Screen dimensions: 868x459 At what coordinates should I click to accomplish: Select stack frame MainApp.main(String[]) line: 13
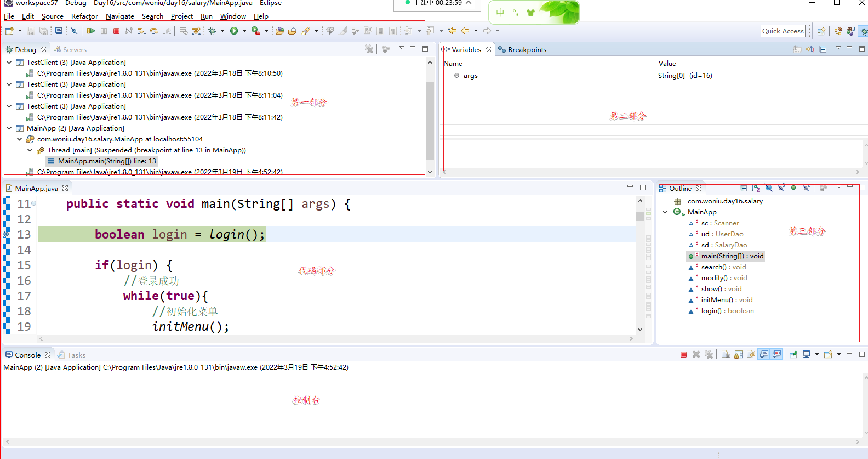coord(102,161)
